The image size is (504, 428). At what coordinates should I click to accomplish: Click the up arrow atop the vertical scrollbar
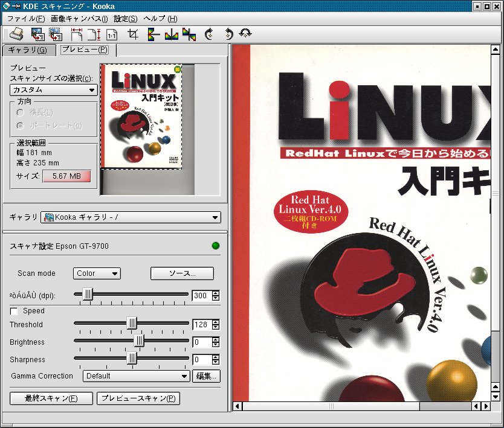[x=496, y=50]
